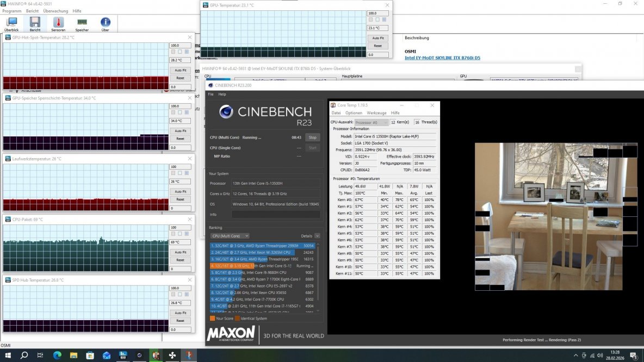The height and width of the screenshot is (362, 644).
Task: Open the Programm menu in HWiNFO
Action: pos(12,11)
